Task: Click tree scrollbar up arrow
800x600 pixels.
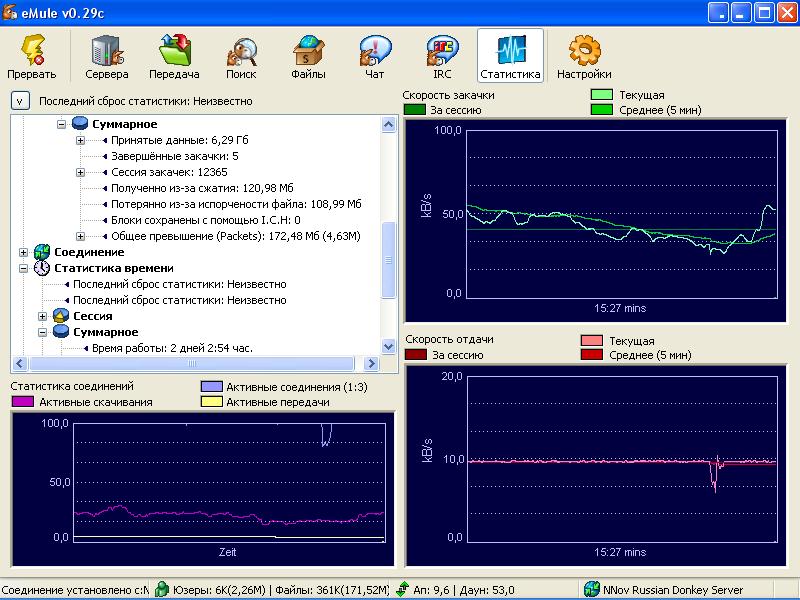Action: click(388, 124)
